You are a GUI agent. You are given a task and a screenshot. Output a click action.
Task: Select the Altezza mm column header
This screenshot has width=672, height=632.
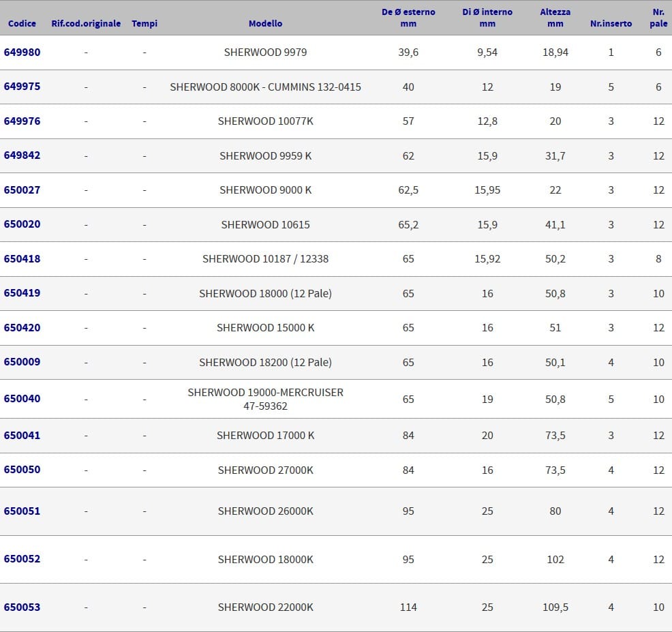[x=555, y=18]
